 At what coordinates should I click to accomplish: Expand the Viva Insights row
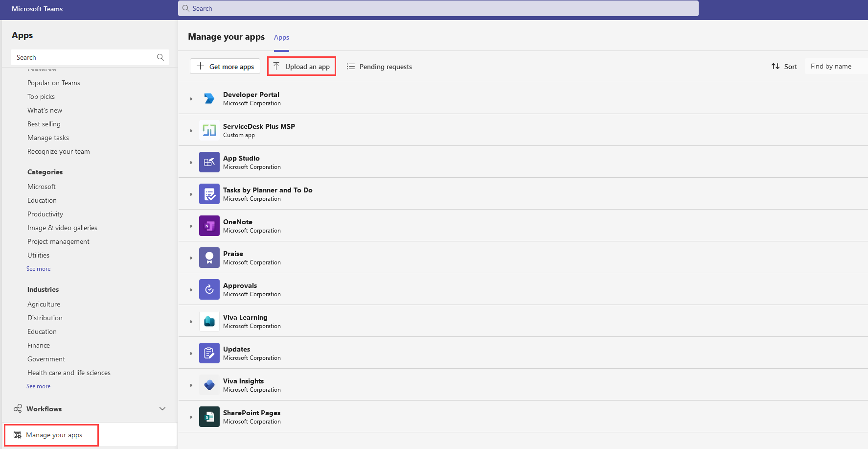tap(191, 385)
